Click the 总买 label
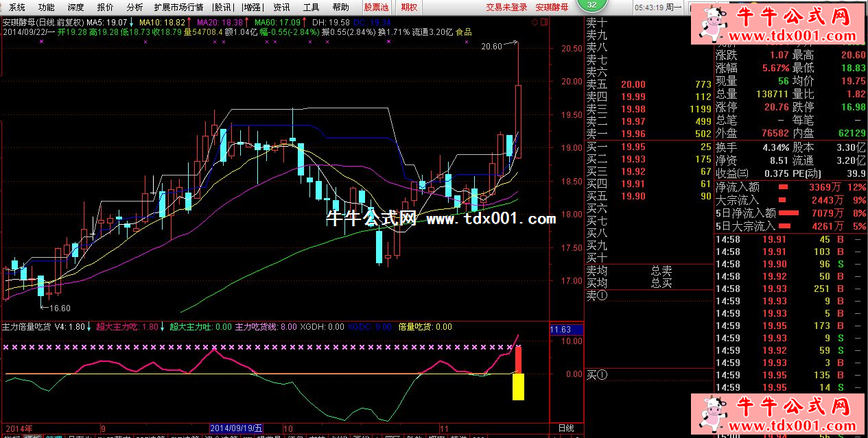 click(x=661, y=282)
